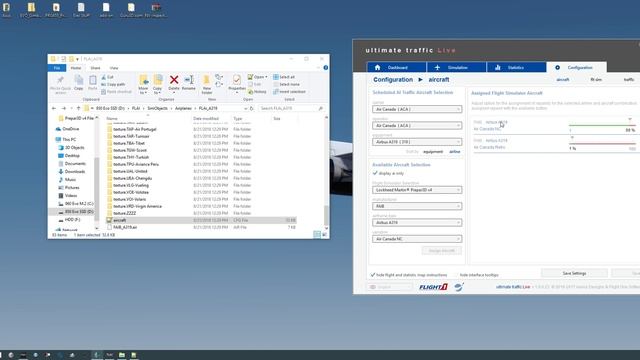
Task: Switch to Dashboard tab
Action: 396,67
